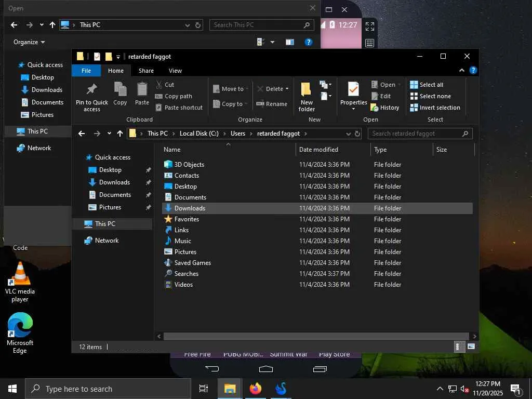
Task: Click the Pin to Quick access icon
Action: [x=91, y=89]
